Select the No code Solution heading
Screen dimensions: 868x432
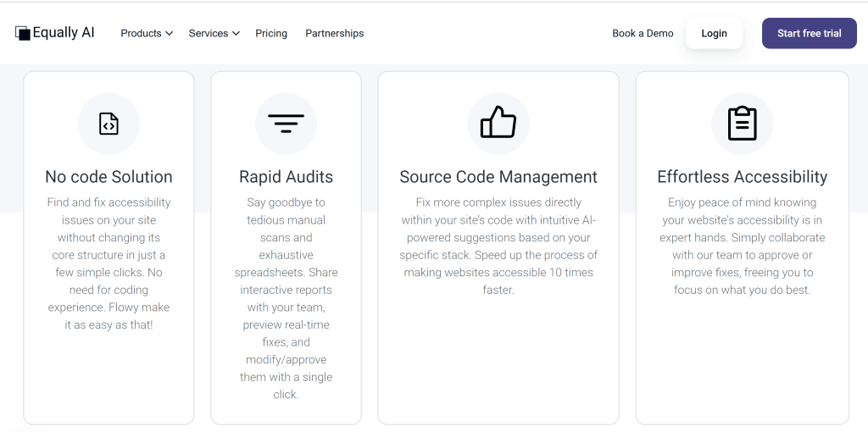pyautogui.click(x=108, y=177)
